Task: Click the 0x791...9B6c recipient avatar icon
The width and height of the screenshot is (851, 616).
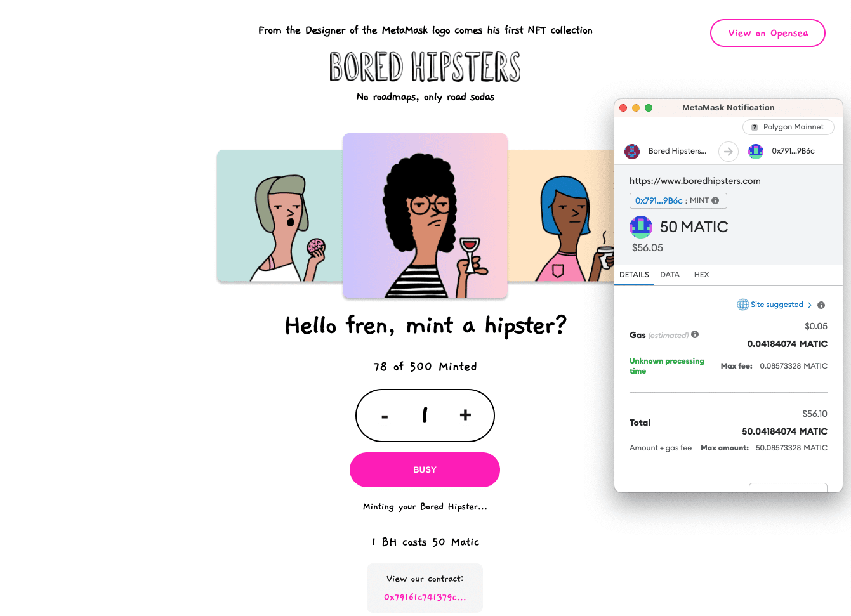Action: pyautogui.click(x=756, y=151)
